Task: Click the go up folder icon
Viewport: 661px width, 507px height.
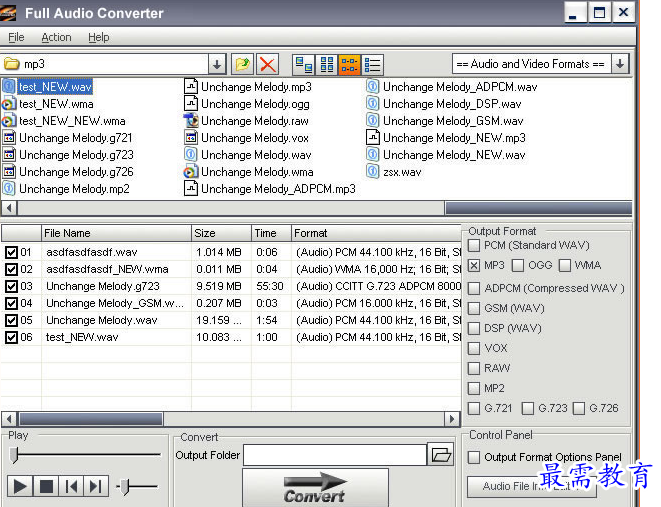Action: 242,65
